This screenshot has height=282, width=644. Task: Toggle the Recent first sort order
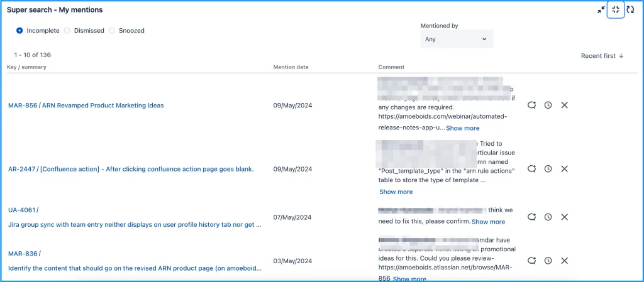tap(602, 56)
